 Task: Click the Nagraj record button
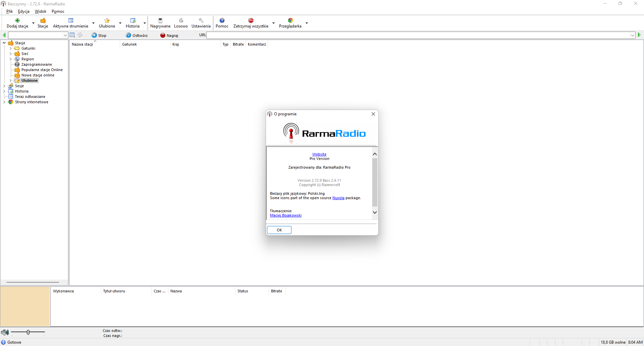coord(169,35)
